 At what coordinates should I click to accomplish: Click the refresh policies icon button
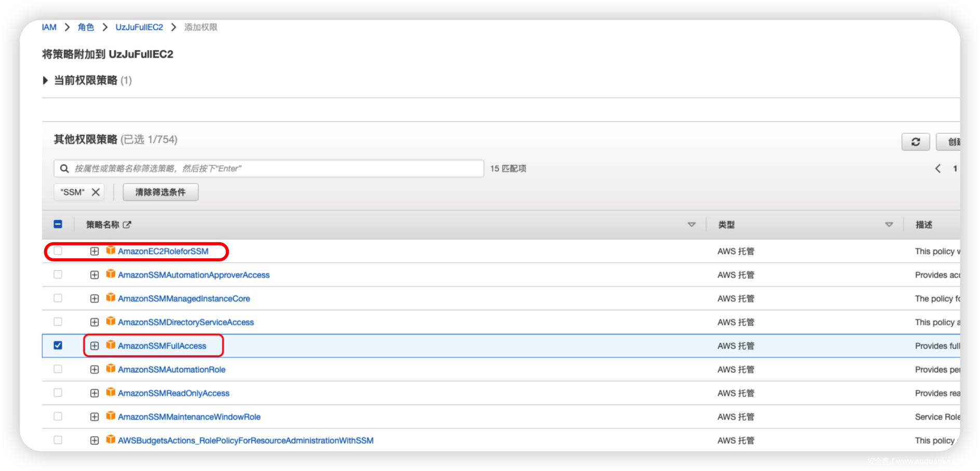[x=915, y=142]
